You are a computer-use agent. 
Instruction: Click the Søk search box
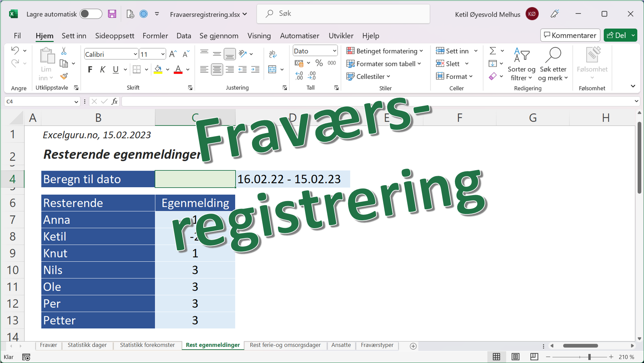[x=343, y=14]
